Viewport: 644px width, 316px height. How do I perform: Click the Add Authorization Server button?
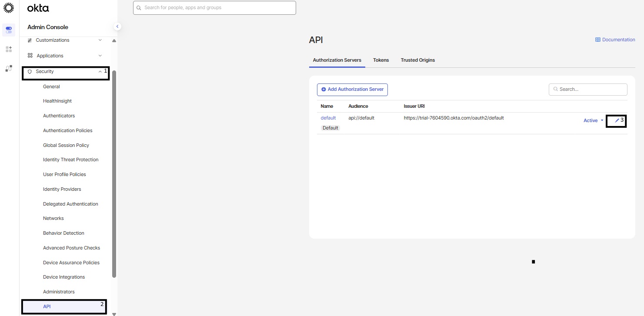pos(352,90)
